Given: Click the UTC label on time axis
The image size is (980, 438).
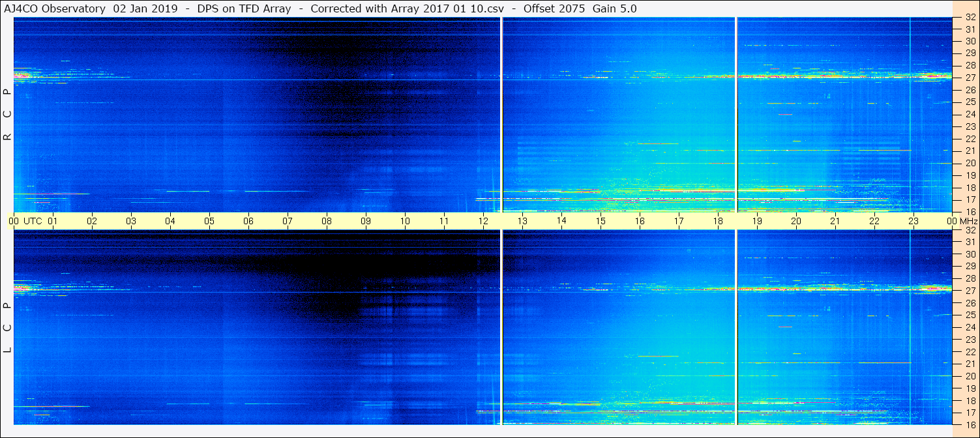Looking at the screenshot, I should coord(33,221).
